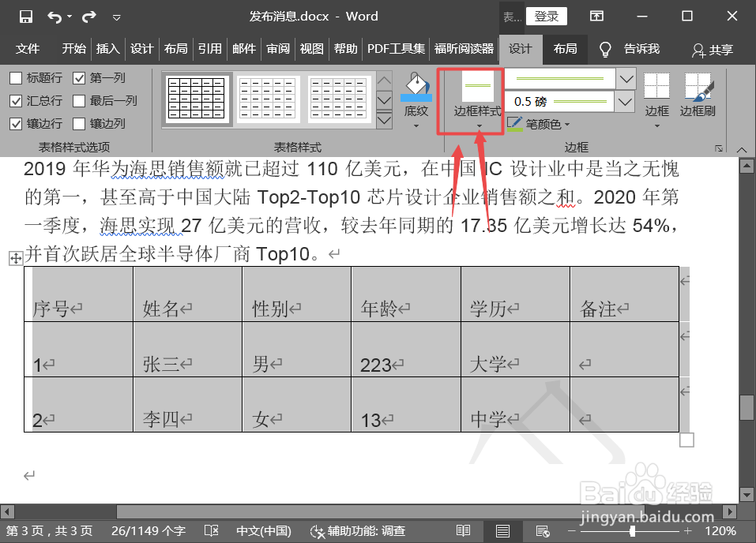The height and width of the screenshot is (543, 756).
Task: Open the 文件 menu
Action: pyautogui.click(x=28, y=49)
